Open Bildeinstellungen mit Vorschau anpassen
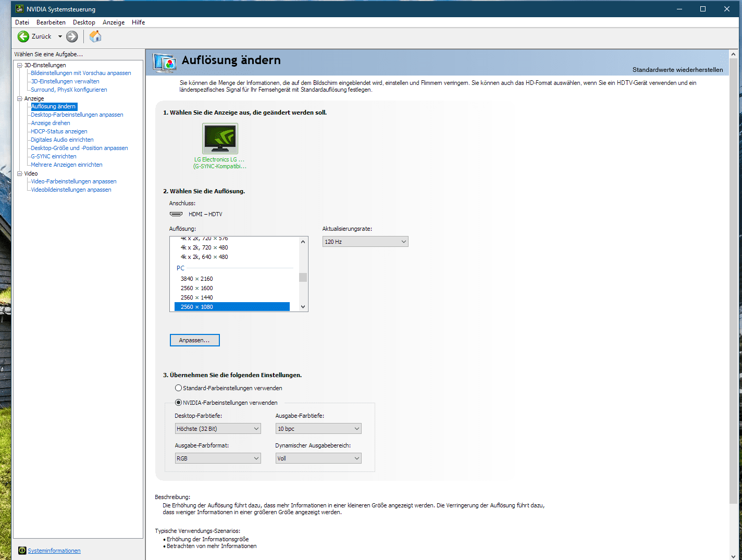Screen dimensions: 742x560 coord(81,73)
